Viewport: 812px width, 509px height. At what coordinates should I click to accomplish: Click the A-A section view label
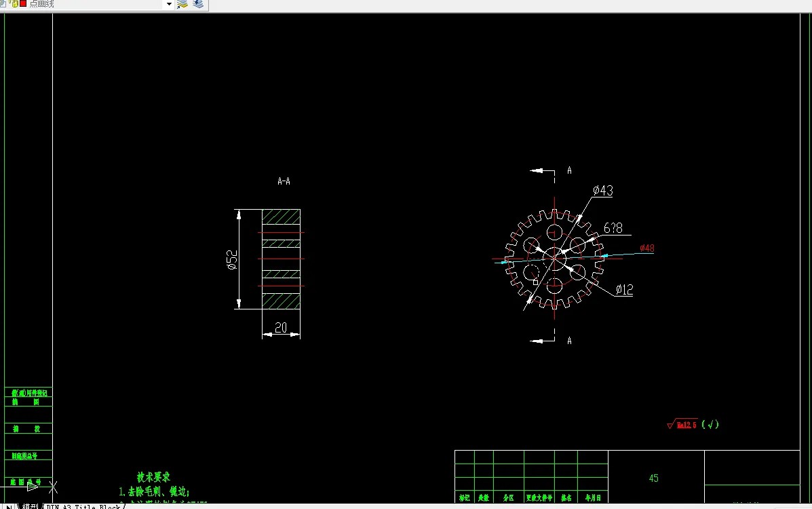coord(284,181)
